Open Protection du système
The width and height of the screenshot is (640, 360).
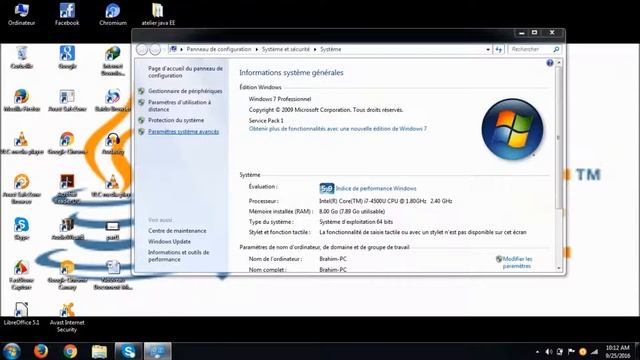pos(176,120)
